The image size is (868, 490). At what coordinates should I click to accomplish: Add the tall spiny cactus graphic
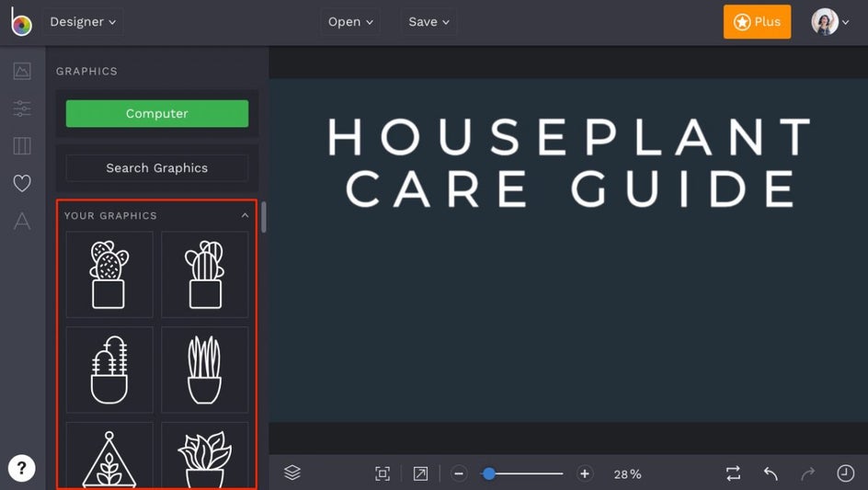[109, 370]
